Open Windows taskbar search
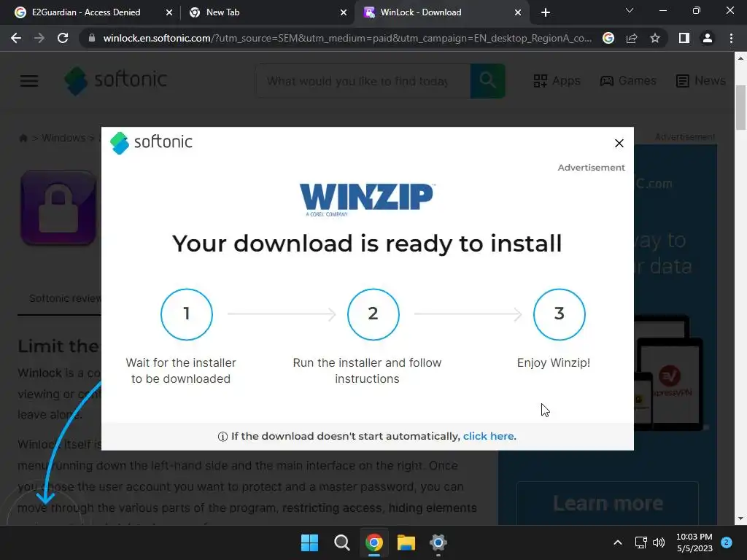Image resolution: width=747 pixels, height=560 pixels. 341,542
